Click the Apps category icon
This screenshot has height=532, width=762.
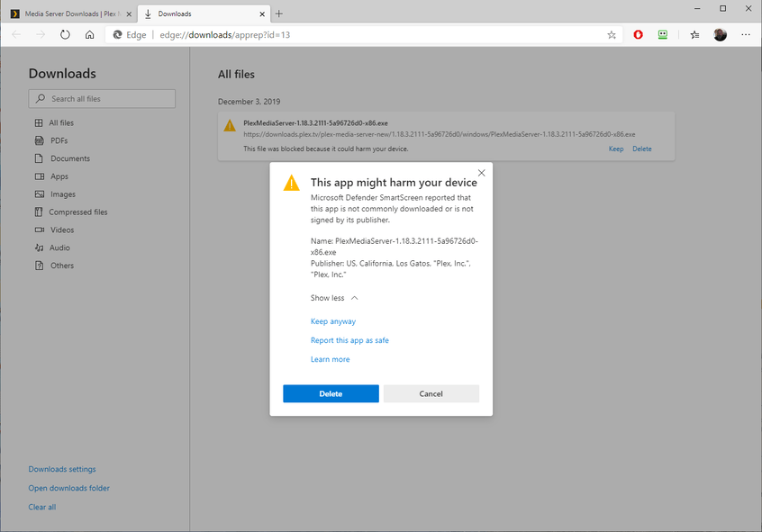[40, 176]
